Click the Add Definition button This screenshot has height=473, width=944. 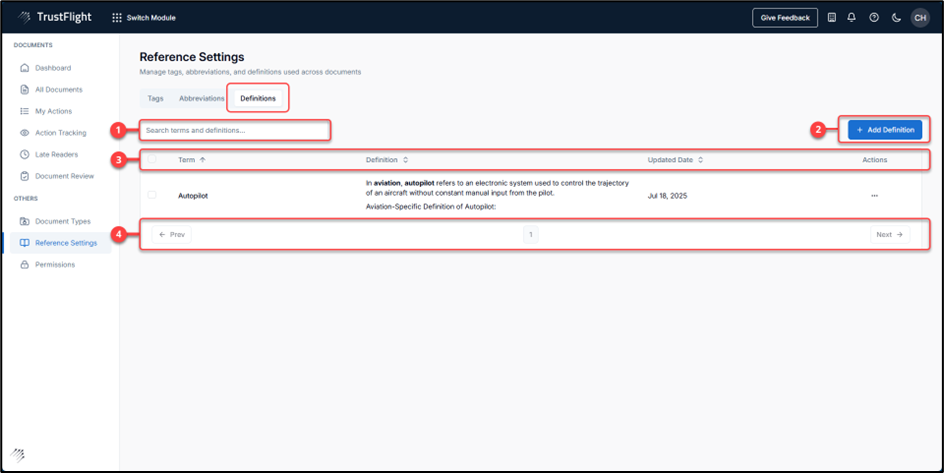pos(885,130)
